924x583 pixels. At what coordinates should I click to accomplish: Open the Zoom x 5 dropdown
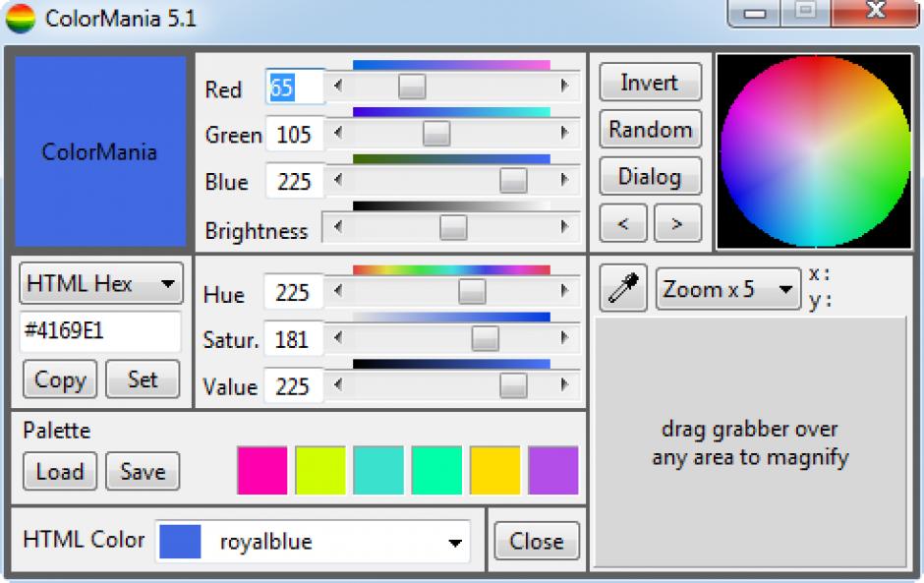coord(728,289)
